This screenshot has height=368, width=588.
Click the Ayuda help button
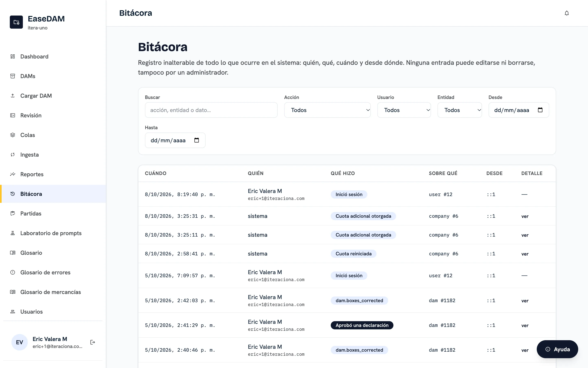[x=557, y=349]
